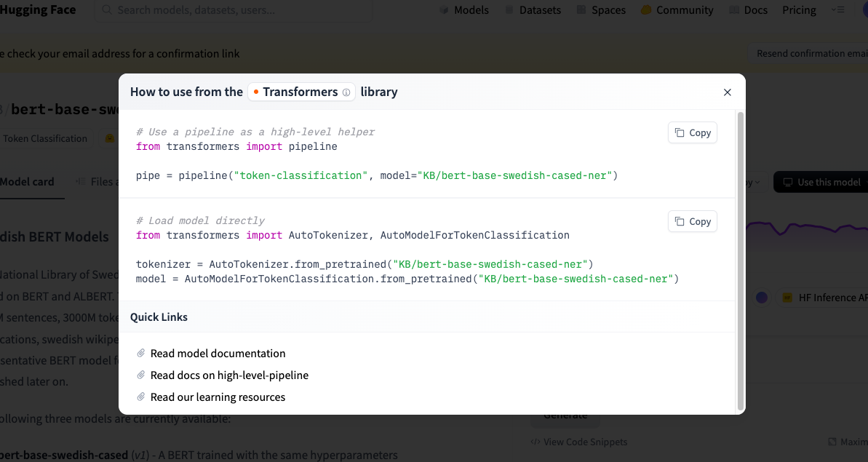The image size is (868, 462).
Task: Click the Transformers library info icon
Action: point(346,92)
